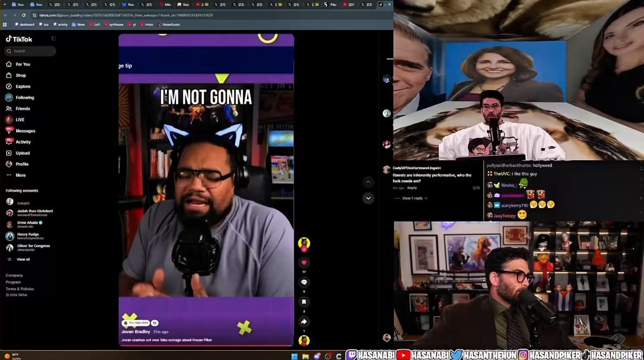Open Judah thee Glutelord account
This screenshot has height=360, width=644.
click(30, 212)
